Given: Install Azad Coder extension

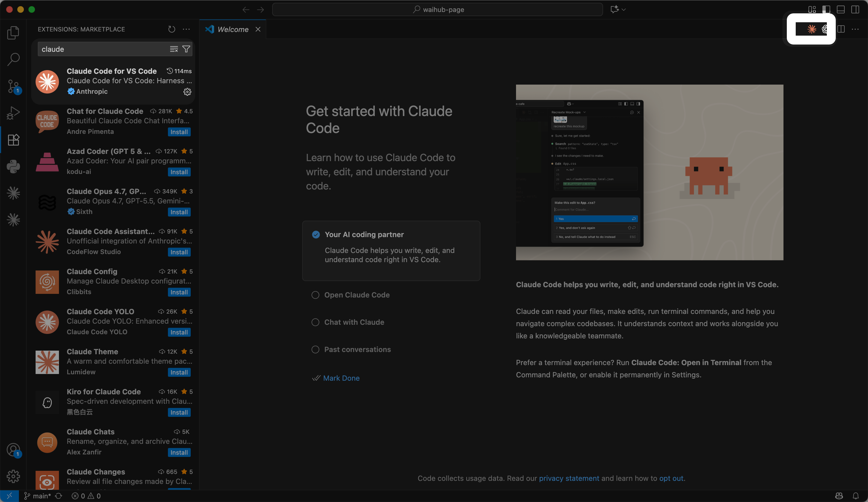Looking at the screenshot, I should tap(179, 172).
